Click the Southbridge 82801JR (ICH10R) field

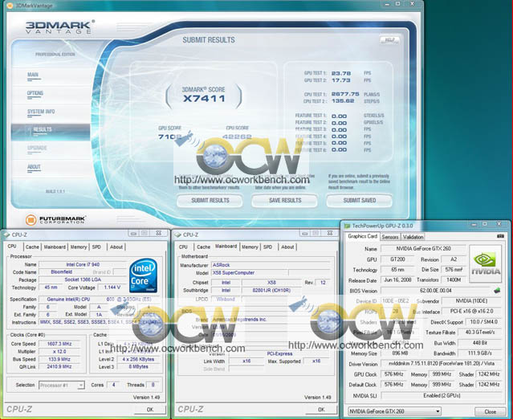click(271, 290)
